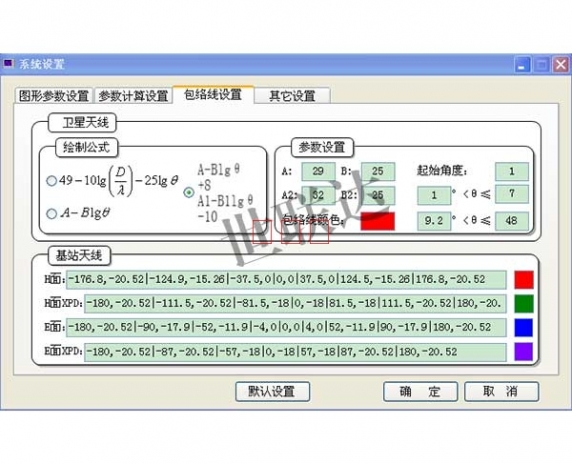The width and height of the screenshot is (572, 464).
Task: Click the 系统设置 window title icon
Action: click(8, 64)
